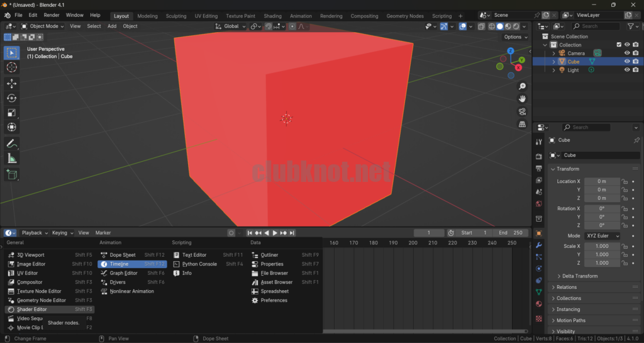
Task: Expand the Delta Transform panel
Action: [x=579, y=276]
